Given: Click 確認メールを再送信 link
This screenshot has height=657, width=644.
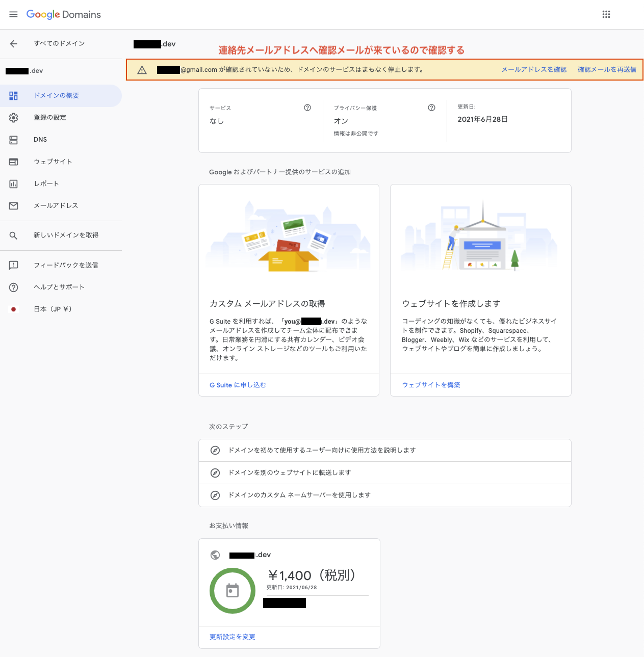Looking at the screenshot, I should point(607,70).
